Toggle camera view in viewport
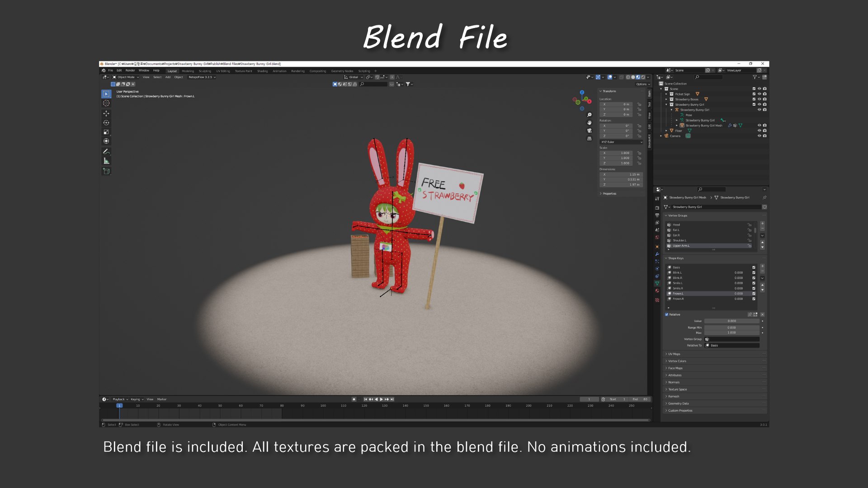Image resolution: width=868 pixels, height=488 pixels. pyautogui.click(x=590, y=131)
